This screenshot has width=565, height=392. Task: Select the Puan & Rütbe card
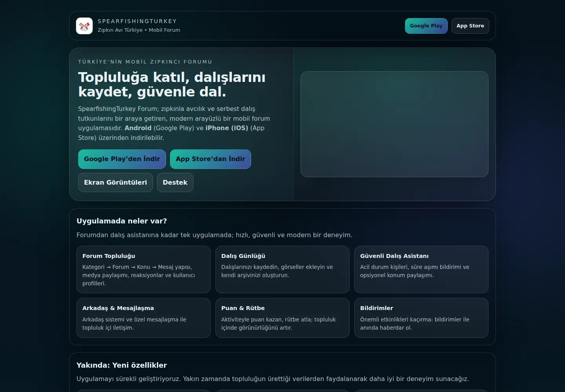click(282, 318)
